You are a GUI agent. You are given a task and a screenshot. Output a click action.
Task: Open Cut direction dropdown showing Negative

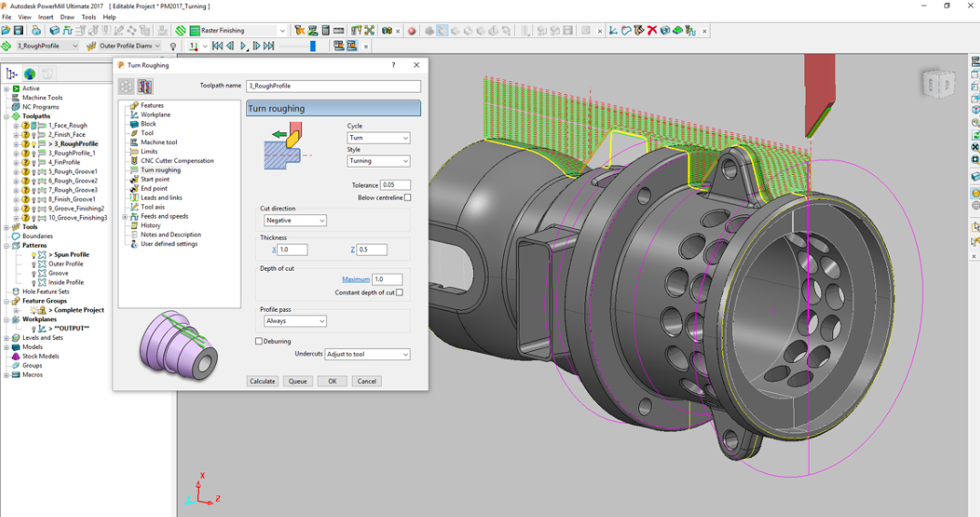point(295,221)
